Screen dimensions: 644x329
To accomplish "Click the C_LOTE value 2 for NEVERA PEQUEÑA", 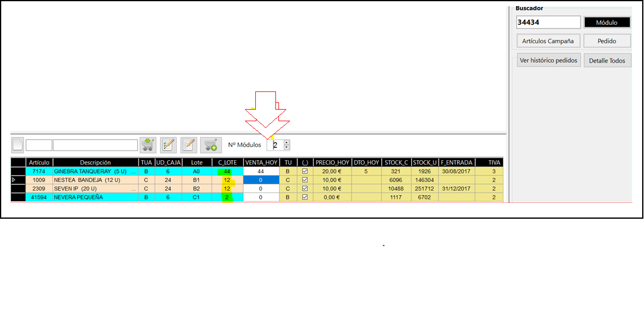I will point(227,197).
